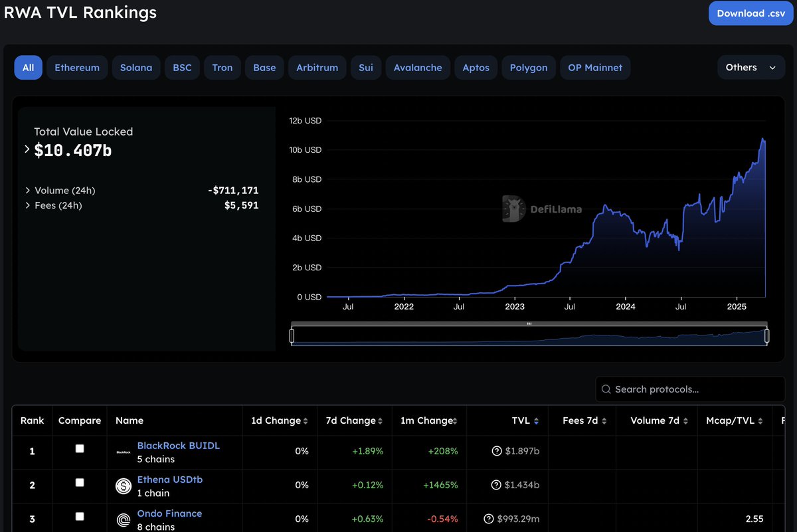Click the $5,591 fees value

coord(242,206)
